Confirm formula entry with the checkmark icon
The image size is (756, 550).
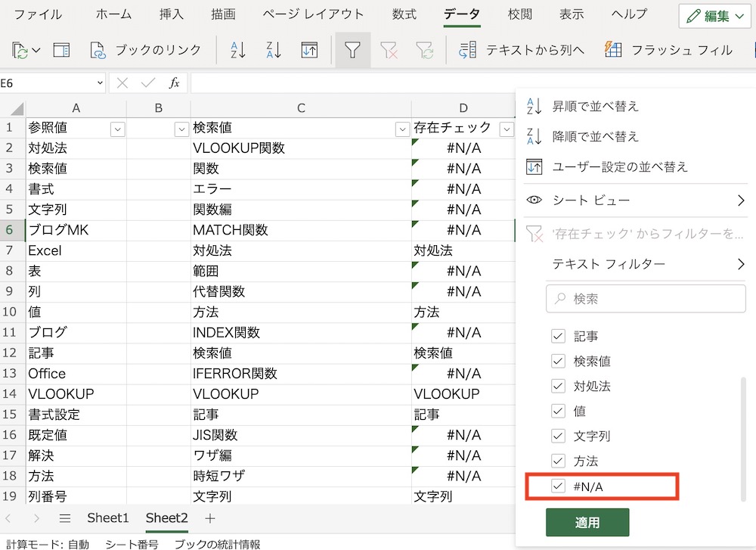pos(148,83)
